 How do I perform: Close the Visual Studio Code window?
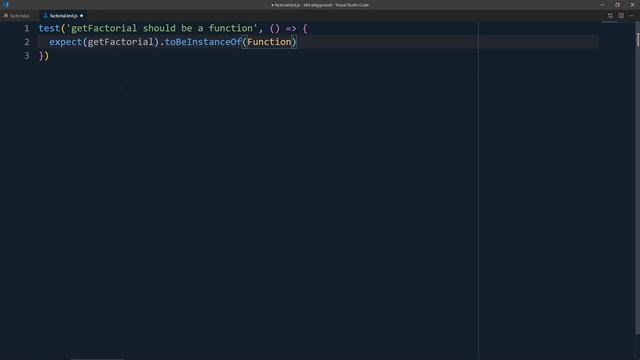tap(632, 5)
